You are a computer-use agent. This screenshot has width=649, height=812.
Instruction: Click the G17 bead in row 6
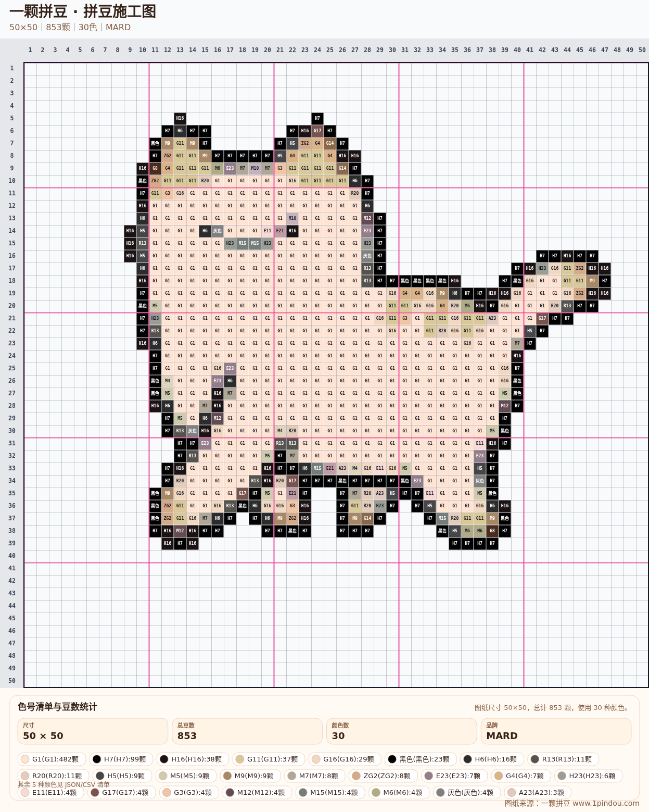[317, 131]
